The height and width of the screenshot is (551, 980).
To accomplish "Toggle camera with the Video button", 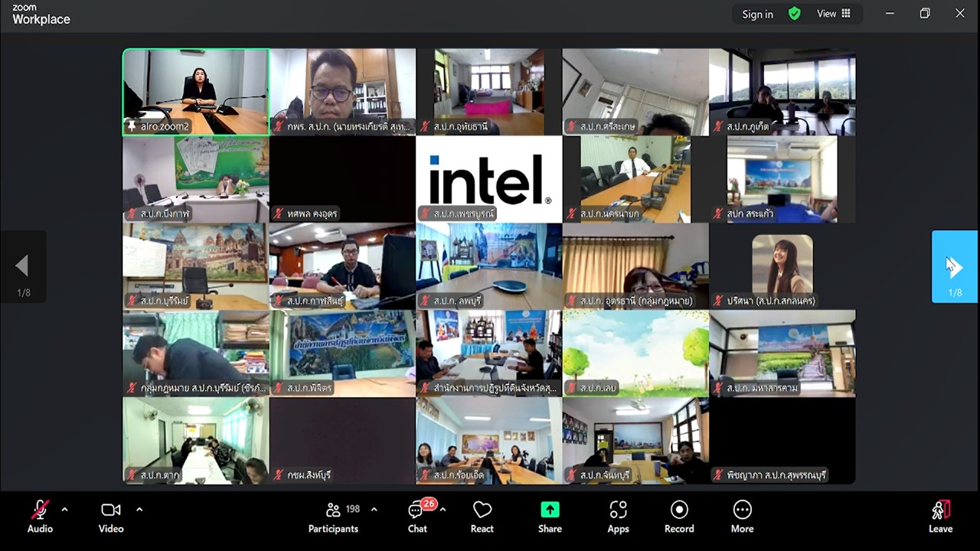I will tap(111, 517).
